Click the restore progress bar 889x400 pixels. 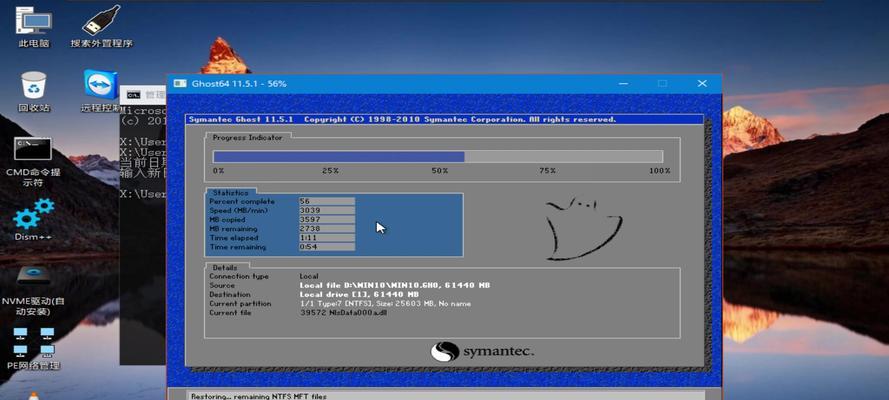pos(438,157)
